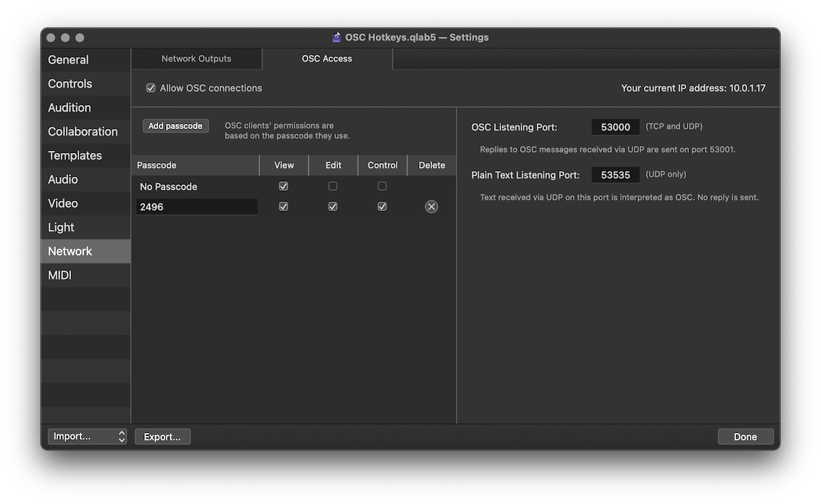This screenshot has height=504, width=821.
Task: Uncheck Control permission for passcode 2496
Action: point(382,207)
